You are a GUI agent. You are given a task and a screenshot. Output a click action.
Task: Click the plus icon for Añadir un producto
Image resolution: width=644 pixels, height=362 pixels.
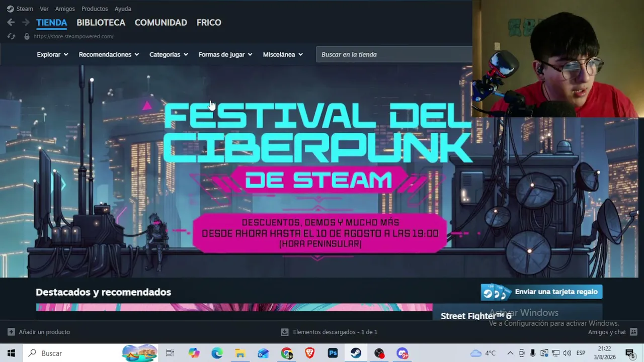click(11, 332)
